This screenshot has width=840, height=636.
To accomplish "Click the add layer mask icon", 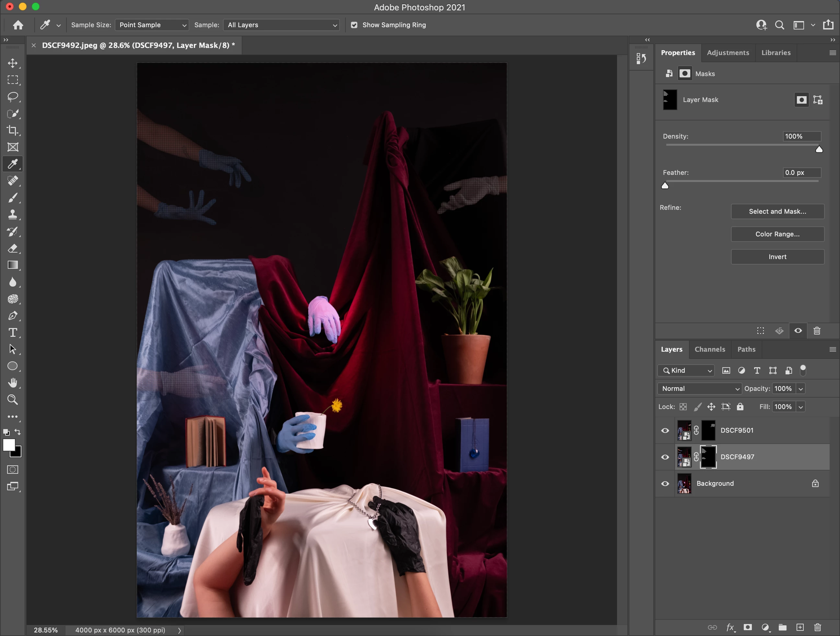I will click(x=747, y=627).
